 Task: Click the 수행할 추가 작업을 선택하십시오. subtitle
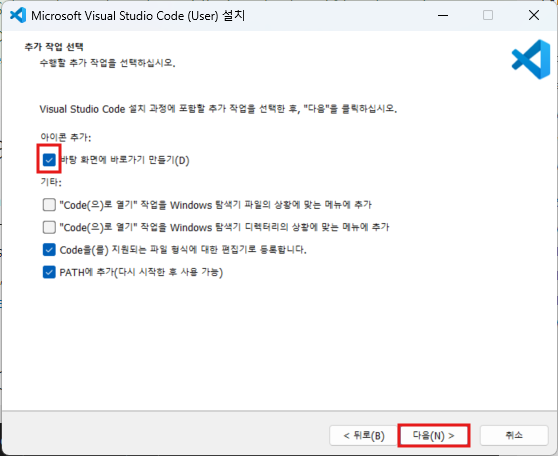[107, 63]
